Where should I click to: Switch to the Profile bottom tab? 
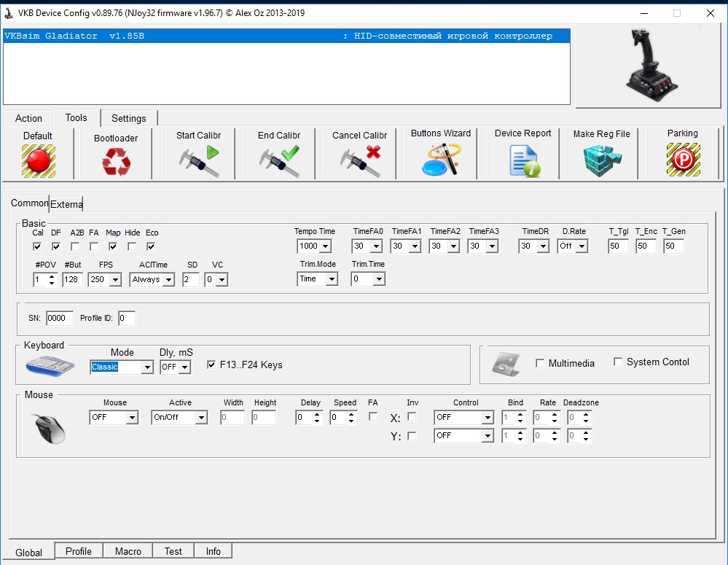[79, 551]
